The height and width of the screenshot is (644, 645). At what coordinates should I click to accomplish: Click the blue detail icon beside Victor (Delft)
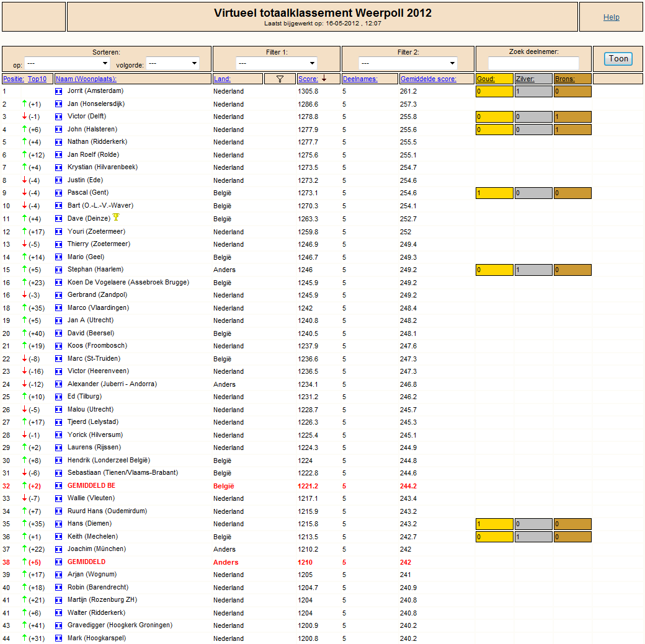pos(58,117)
